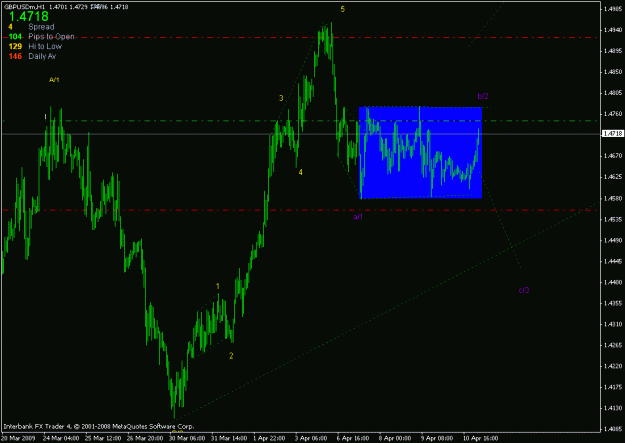The image size is (625, 443).
Task: Select the purple b/2 wave label
Action: click(x=483, y=96)
